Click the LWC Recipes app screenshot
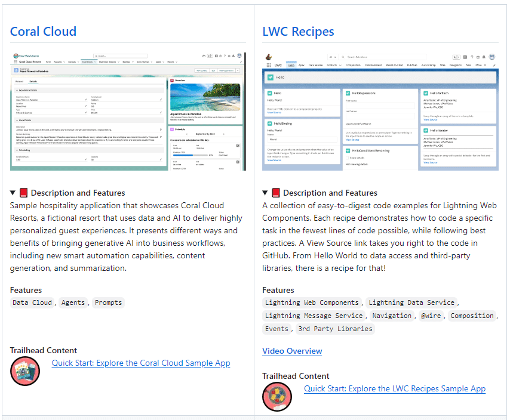The height and width of the screenshot is (420, 510). tap(380, 112)
